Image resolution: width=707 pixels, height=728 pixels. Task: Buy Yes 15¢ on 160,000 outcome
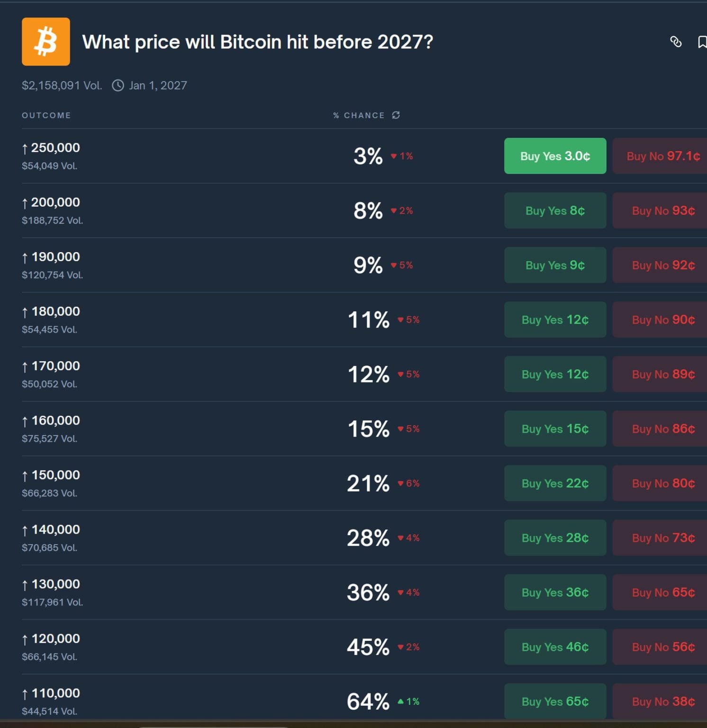(x=555, y=428)
